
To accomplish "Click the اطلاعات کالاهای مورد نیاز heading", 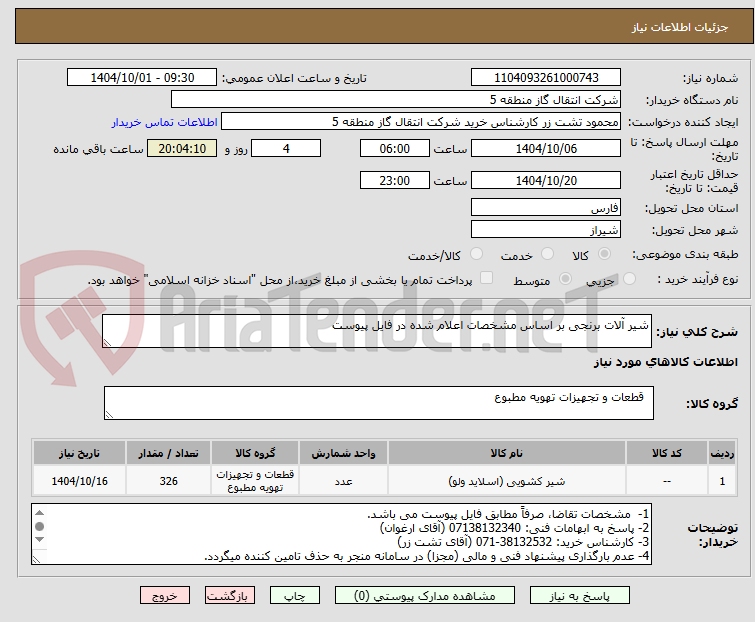I will [x=665, y=362].
